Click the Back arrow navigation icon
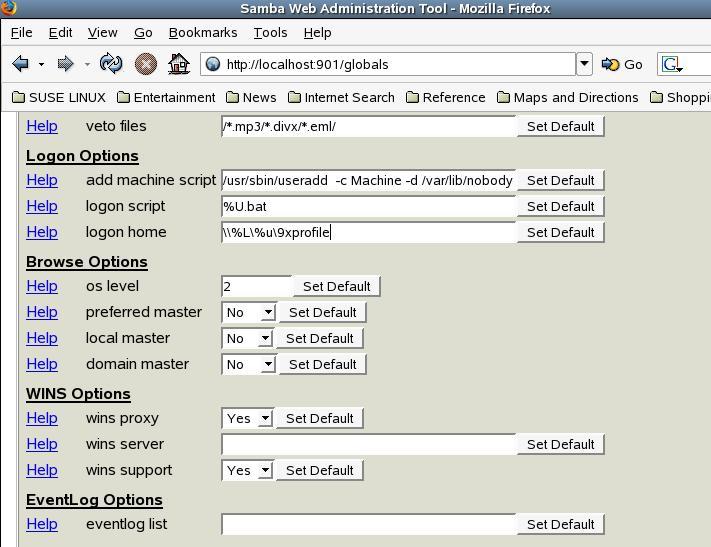711x547 pixels. tap(20, 64)
